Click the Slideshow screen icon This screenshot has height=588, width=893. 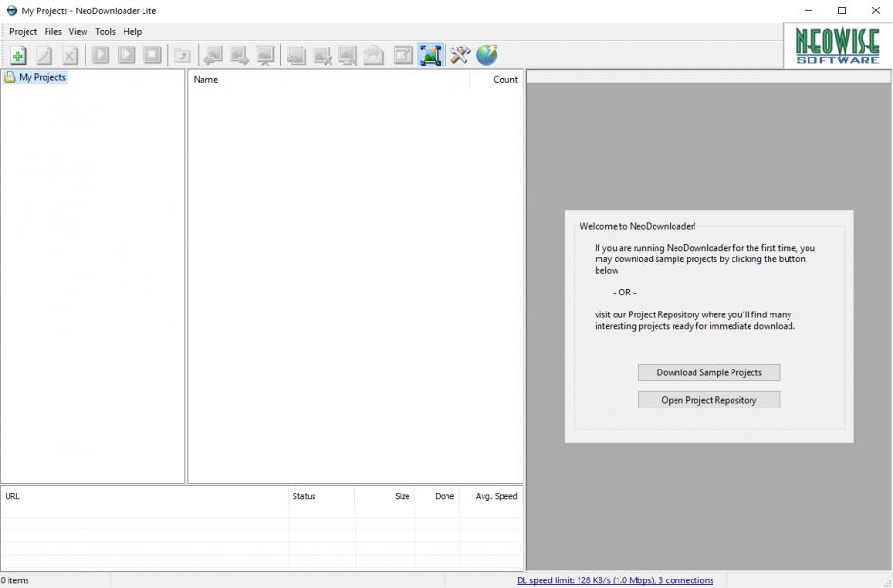(265, 55)
